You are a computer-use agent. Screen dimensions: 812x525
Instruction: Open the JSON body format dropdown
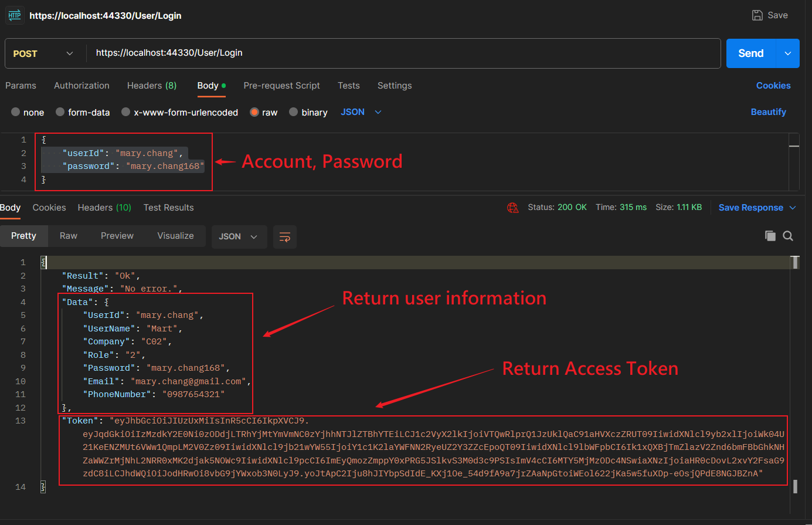tap(360, 111)
